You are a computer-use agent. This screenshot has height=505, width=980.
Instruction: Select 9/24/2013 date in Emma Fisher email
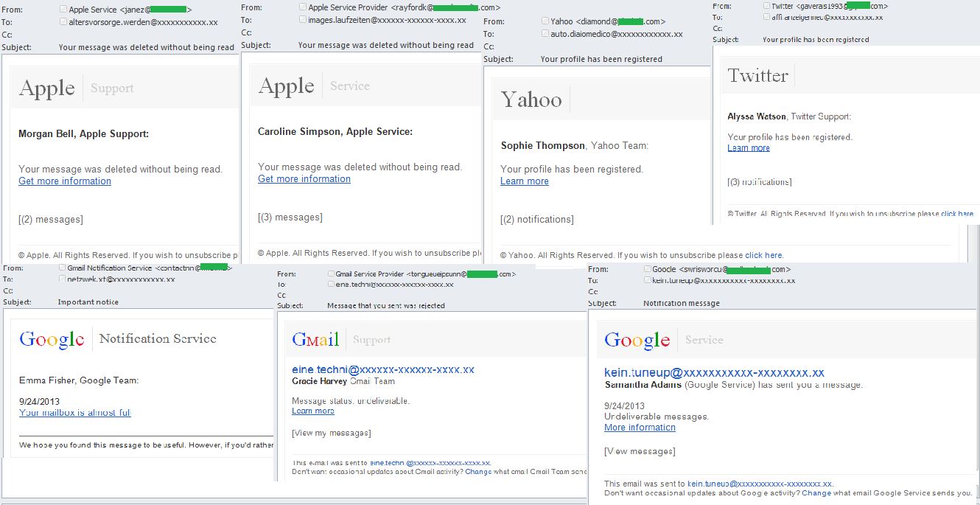tap(38, 402)
